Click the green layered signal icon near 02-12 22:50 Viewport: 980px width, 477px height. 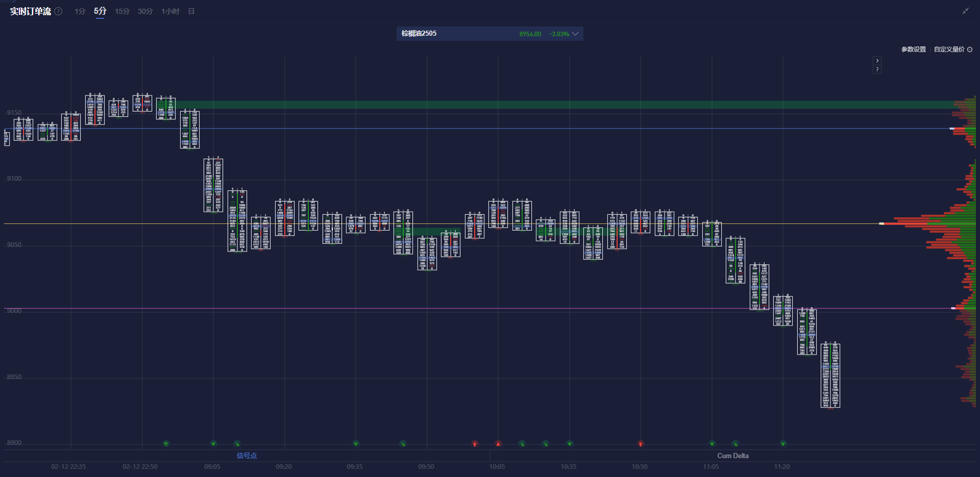click(x=166, y=444)
